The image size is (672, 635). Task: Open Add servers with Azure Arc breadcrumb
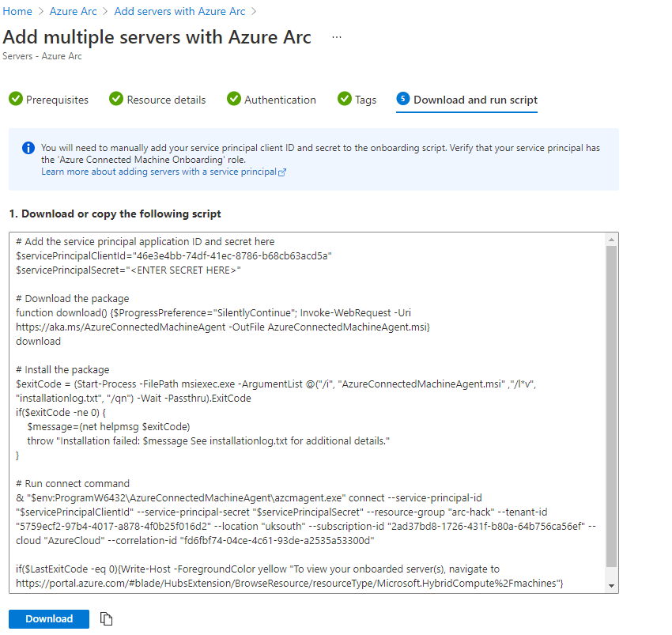[x=179, y=12]
